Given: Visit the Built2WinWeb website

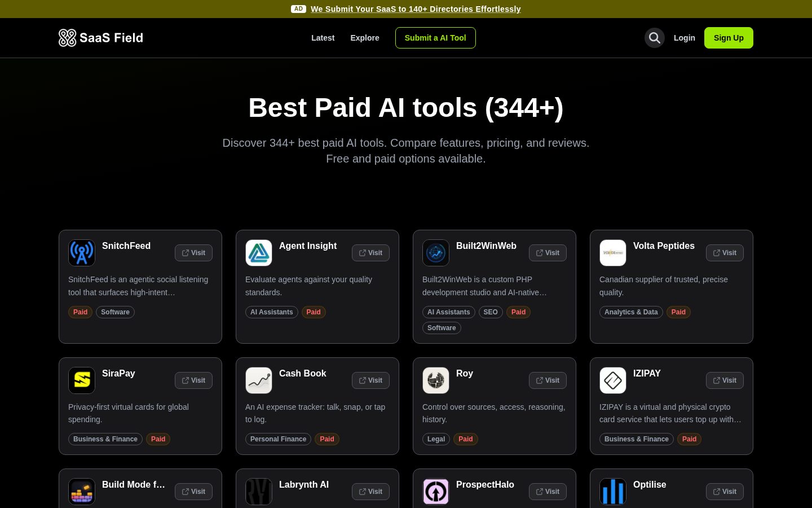Looking at the screenshot, I should pyautogui.click(x=548, y=253).
